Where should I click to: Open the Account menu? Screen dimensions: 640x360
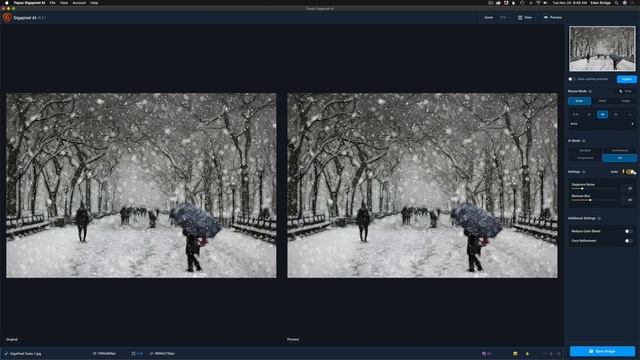[79, 3]
